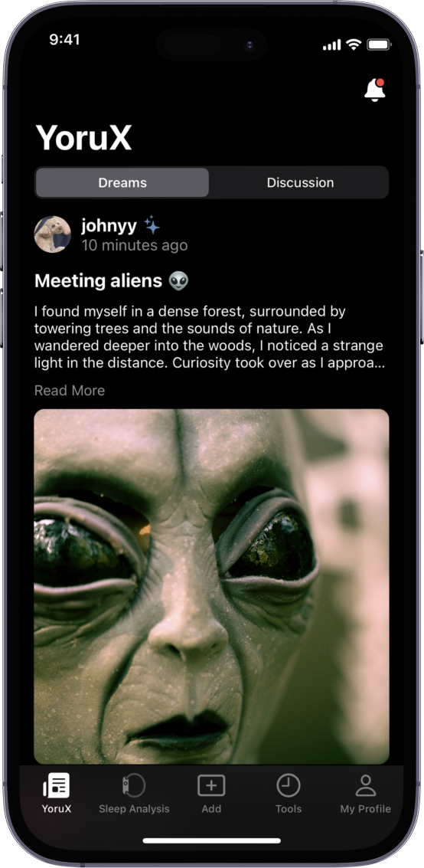
Task: Open notifications bell icon
Action: click(x=375, y=90)
